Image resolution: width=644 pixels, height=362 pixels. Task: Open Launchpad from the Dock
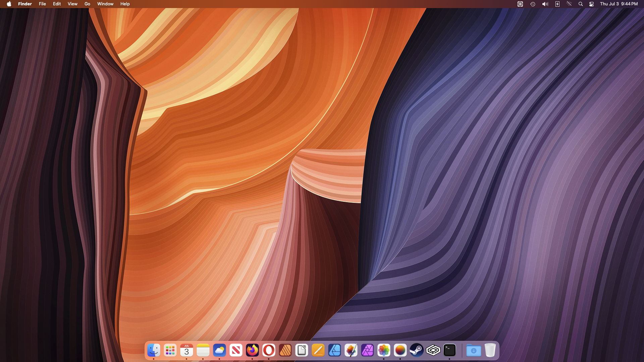[170, 351]
